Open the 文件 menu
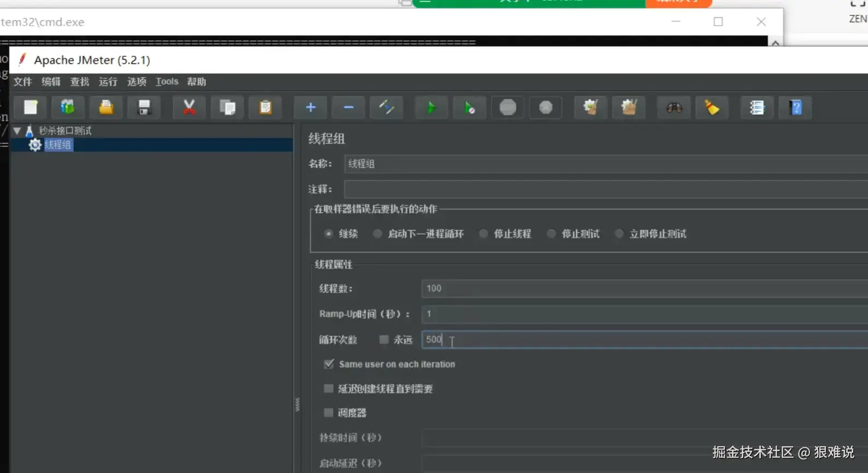 [22, 81]
